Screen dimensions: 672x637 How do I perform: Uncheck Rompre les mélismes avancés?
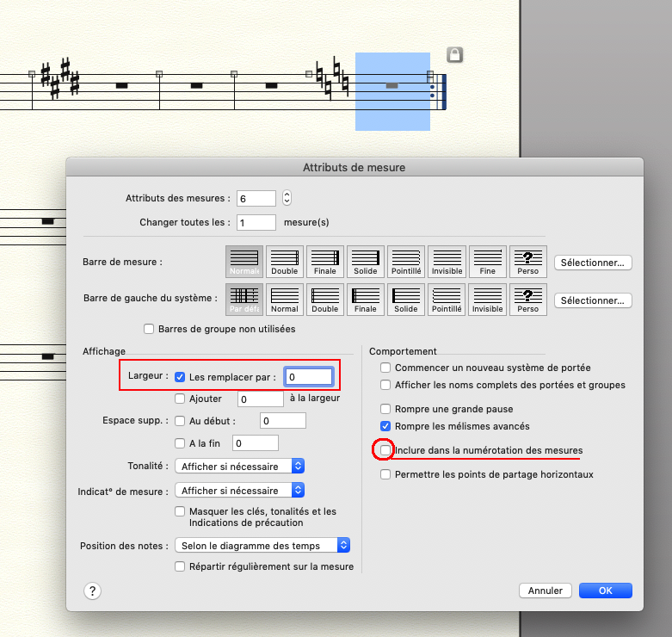tap(386, 426)
